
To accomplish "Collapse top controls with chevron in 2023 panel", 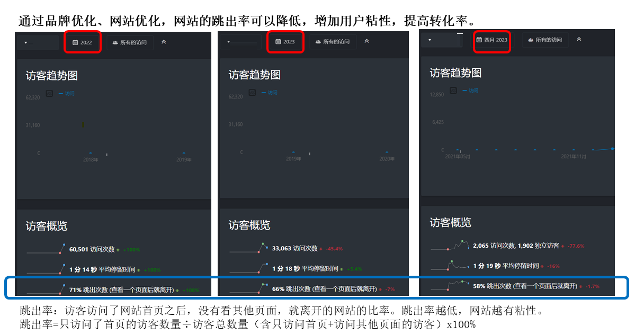I will tap(366, 41).
